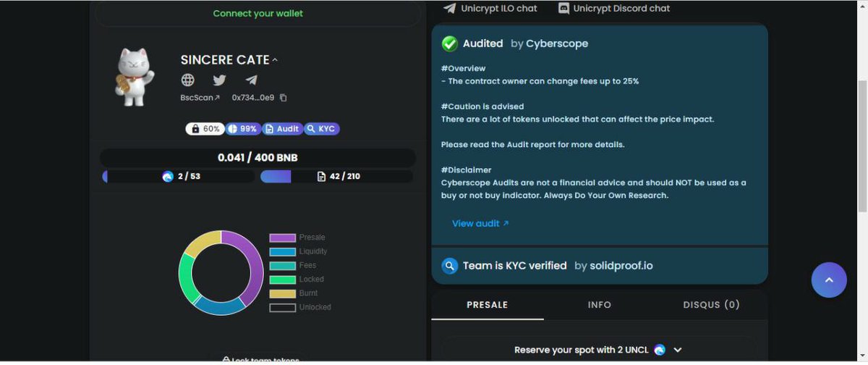Click the 60% lock badge
Screen dimensions: 868x365
(205, 129)
